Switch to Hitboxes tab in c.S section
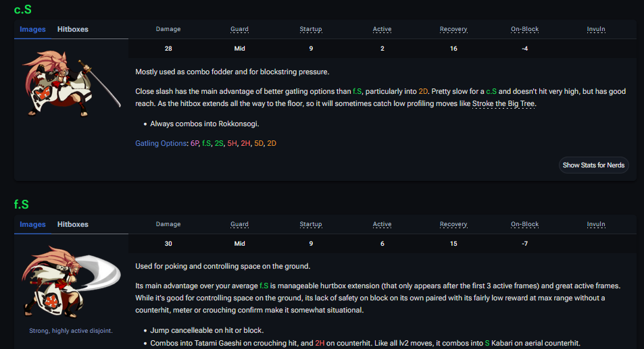The height and width of the screenshot is (349, 644). pyautogui.click(x=72, y=29)
